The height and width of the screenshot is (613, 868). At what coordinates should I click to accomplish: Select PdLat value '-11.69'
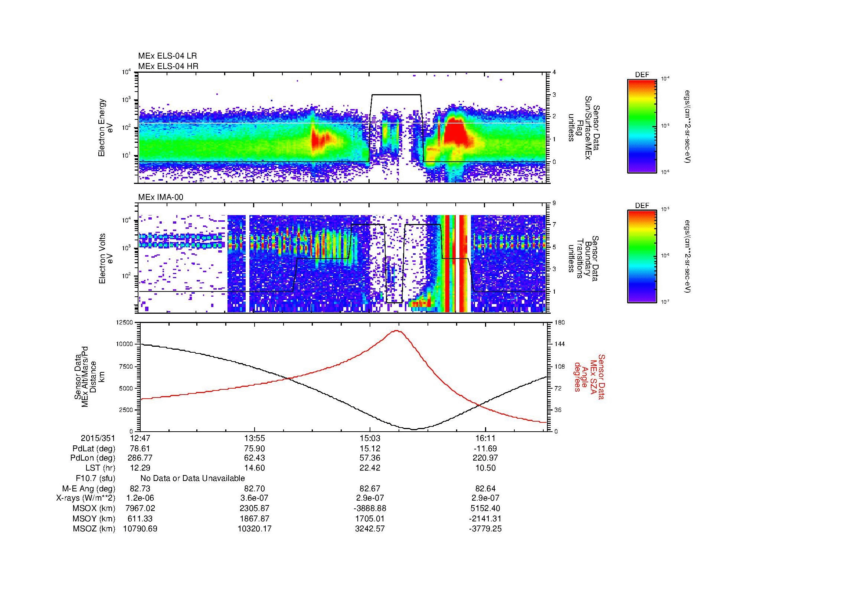(485, 449)
